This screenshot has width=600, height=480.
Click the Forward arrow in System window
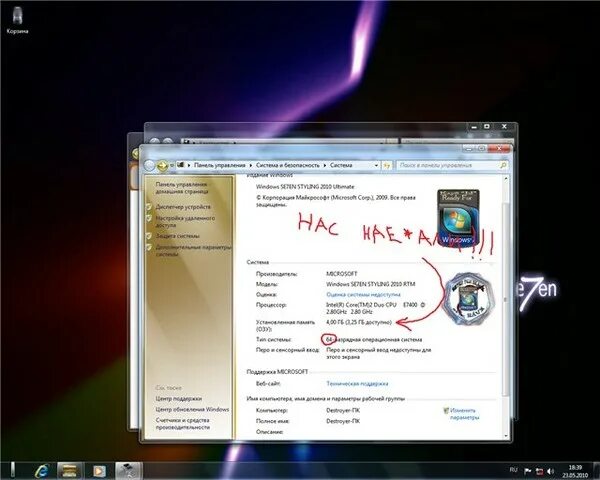pos(162,165)
